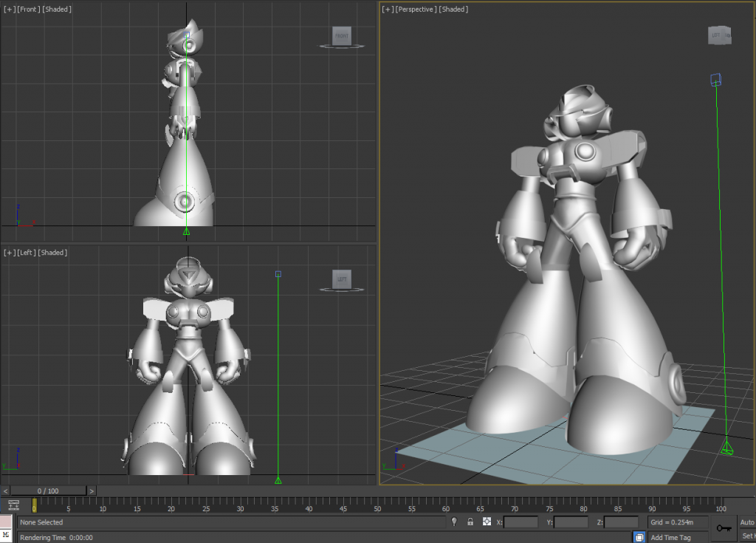Viewport: 756px width, 543px height.
Task: Open the Left viewport [Shaded] menu
Action: pos(52,253)
